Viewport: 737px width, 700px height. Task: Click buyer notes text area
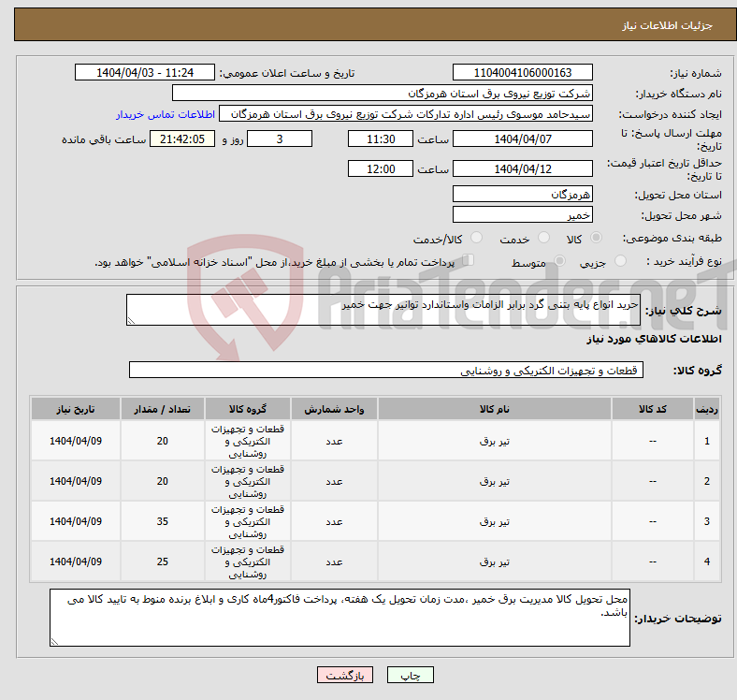point(340,618)
